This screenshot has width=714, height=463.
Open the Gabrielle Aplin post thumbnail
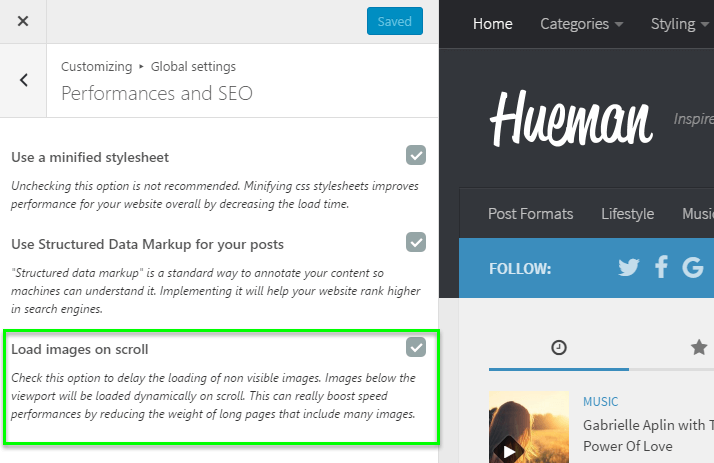pyautogui.click(x=529, y=427)
